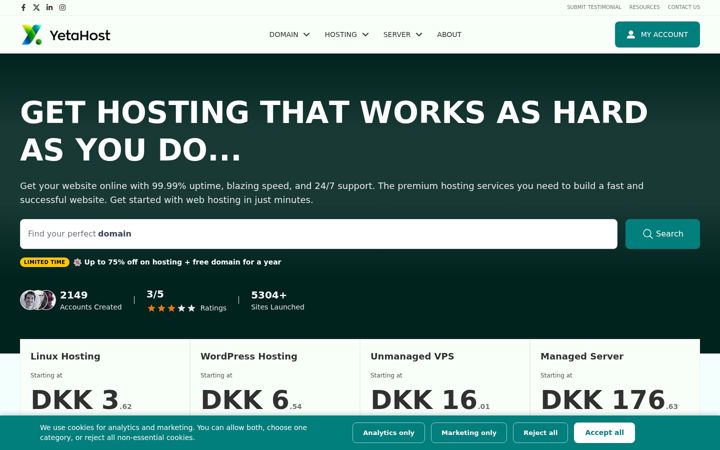720x450 pixels.
Task: Expand the Domain menu chevron
Action: point(307,34)
